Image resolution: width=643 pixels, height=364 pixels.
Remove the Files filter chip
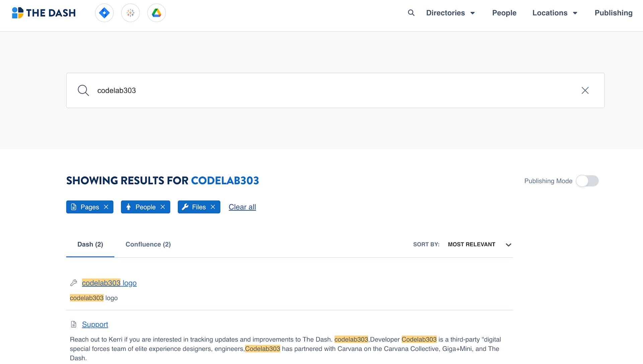click(x=213, y=207)
